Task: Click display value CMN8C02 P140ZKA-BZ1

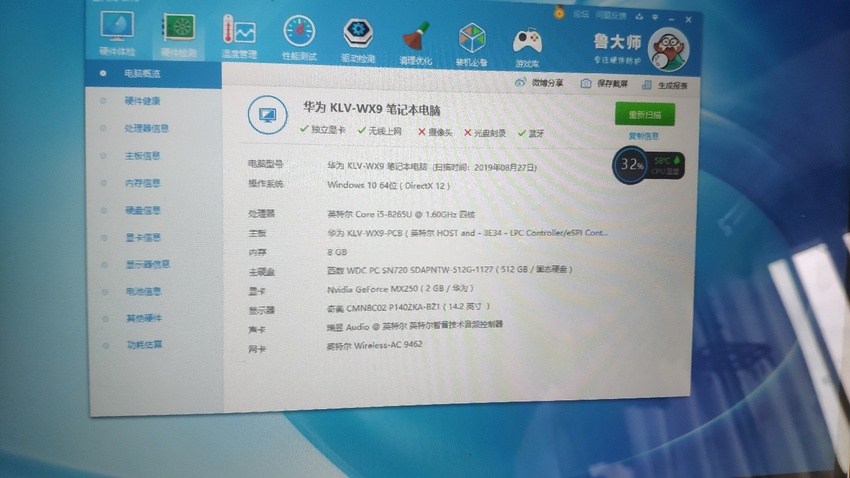Action: [x=408, y=307]
